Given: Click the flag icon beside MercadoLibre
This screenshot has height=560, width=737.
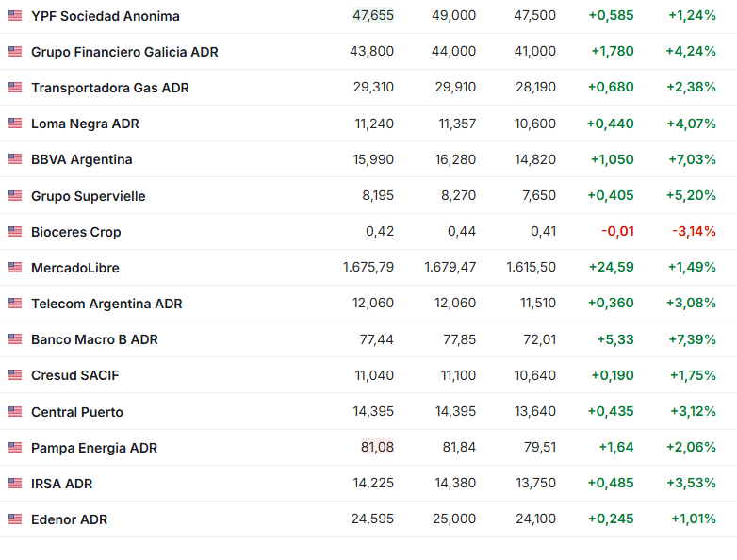Looking at the screenshot, I should [15, 268].
